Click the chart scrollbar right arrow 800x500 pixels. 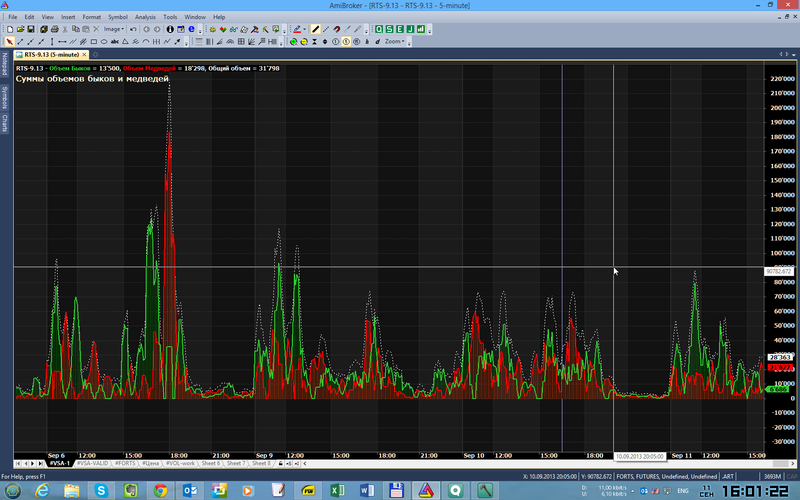pyautogui.click(x=793, y=463)
